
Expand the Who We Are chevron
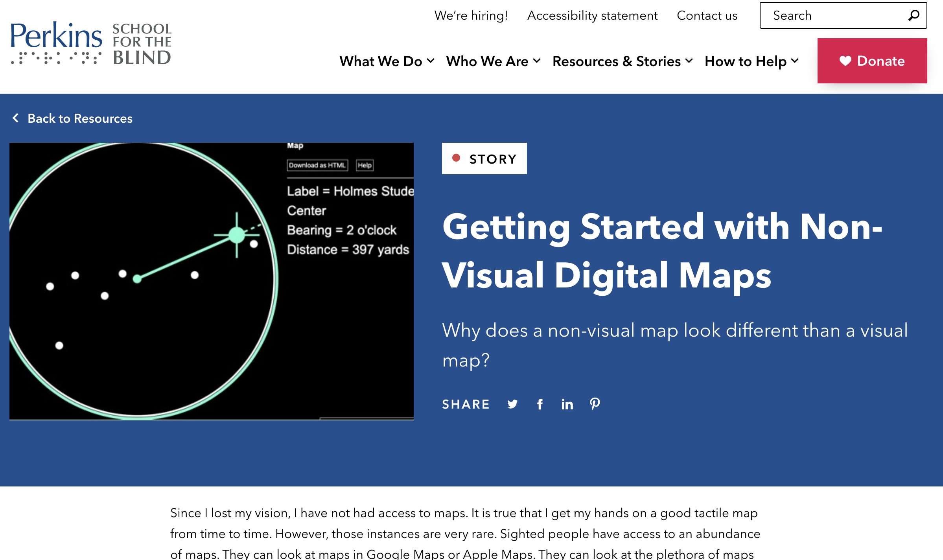537,61
